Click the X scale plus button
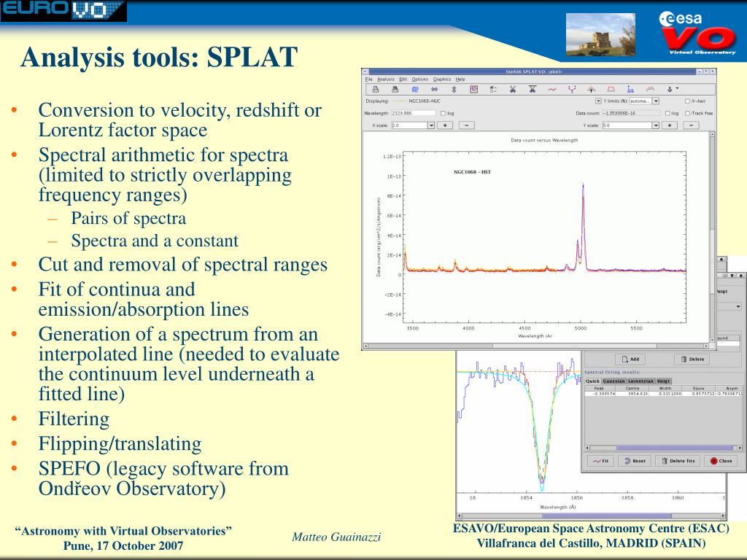This screenshot has height=560, width=747. [445, 125]
